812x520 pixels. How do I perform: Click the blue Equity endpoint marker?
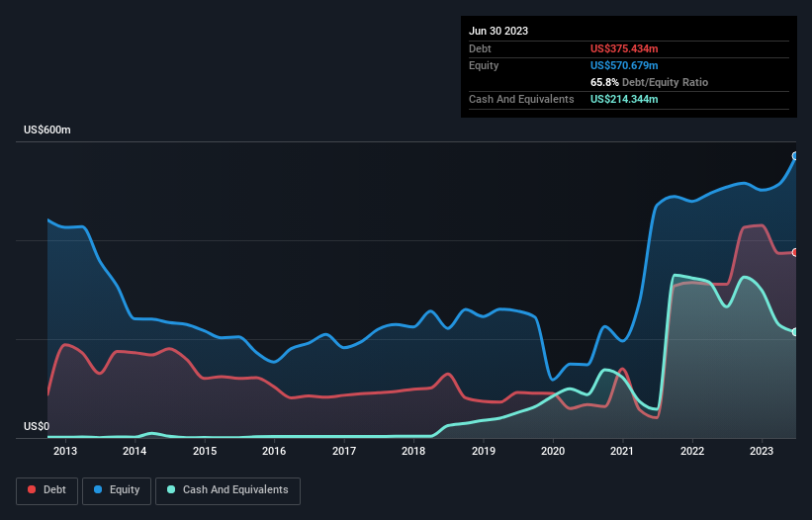pos(795,156)
